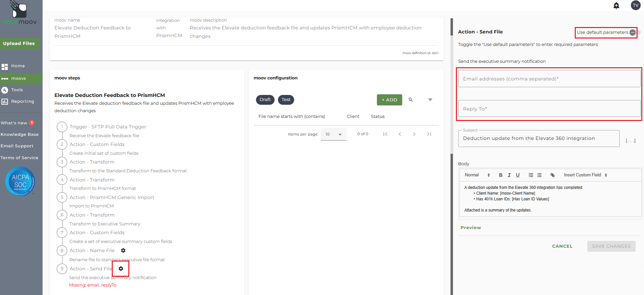The image size is (644, 295).
Task: Toggle Use default parameters switch
Action: pyautogui.click(x=634, y=32)
